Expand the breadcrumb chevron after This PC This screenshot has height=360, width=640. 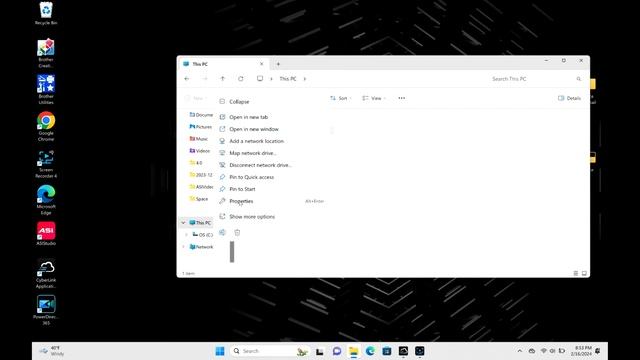click(x=304, y=79)
